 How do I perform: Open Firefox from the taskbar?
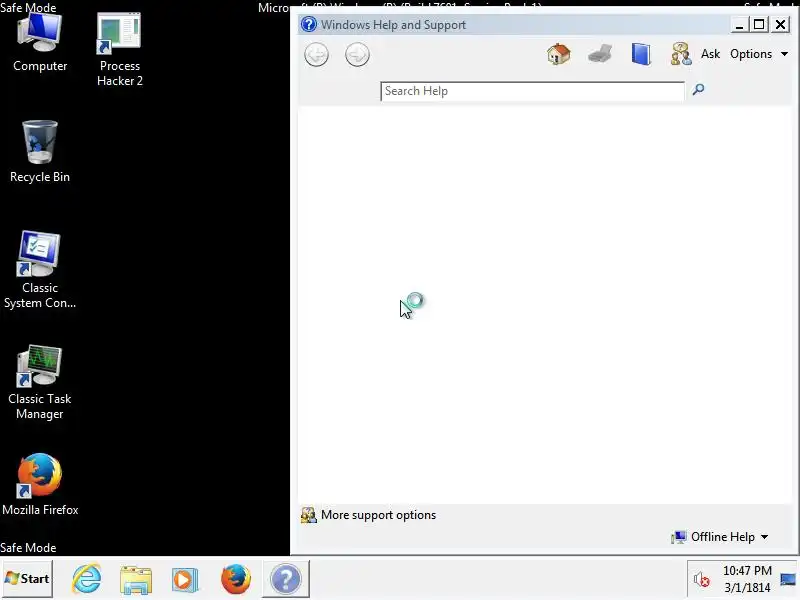coord(236,580)
